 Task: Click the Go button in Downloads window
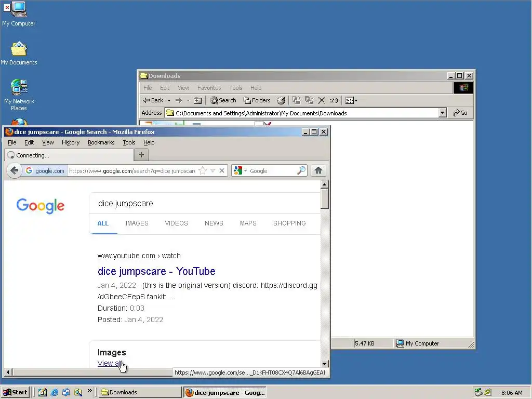point(460,113)
